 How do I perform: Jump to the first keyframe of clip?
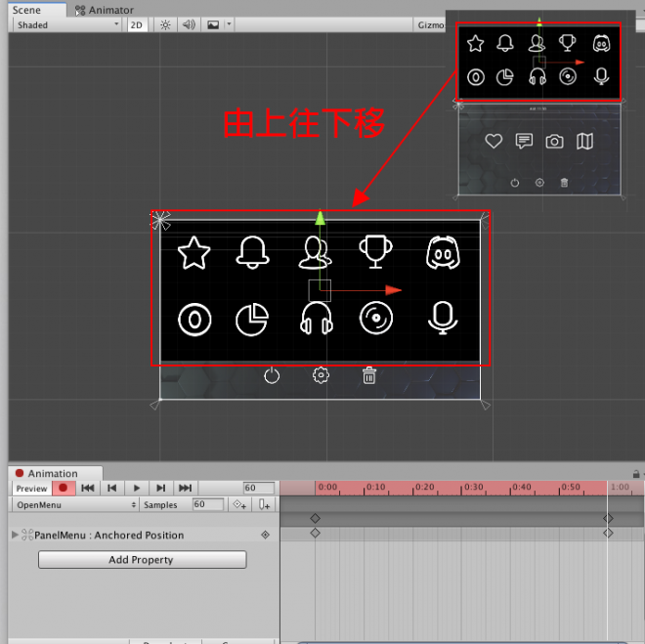[x=88, y=488]
